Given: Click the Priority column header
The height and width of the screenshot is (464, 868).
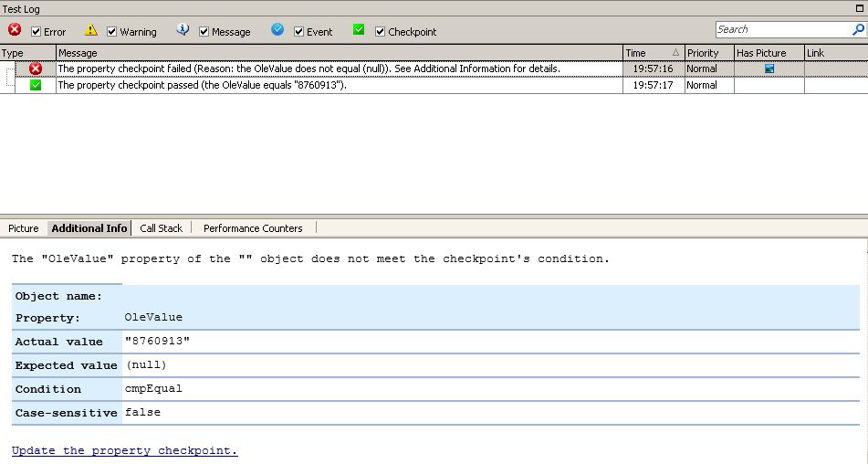Looking at the screenshot, I should (708, 53).
